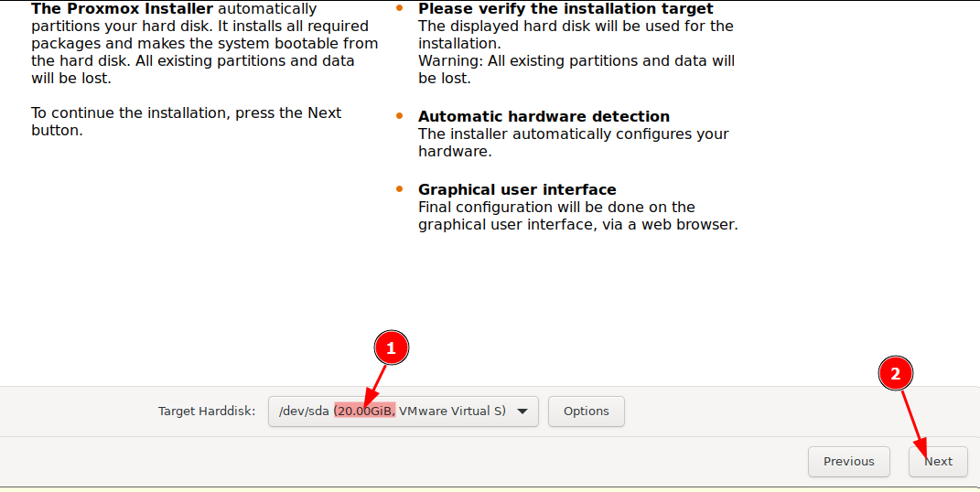Go back with the Previous button
This screenshot has width=980, height=492.
(x=848, y=462)
